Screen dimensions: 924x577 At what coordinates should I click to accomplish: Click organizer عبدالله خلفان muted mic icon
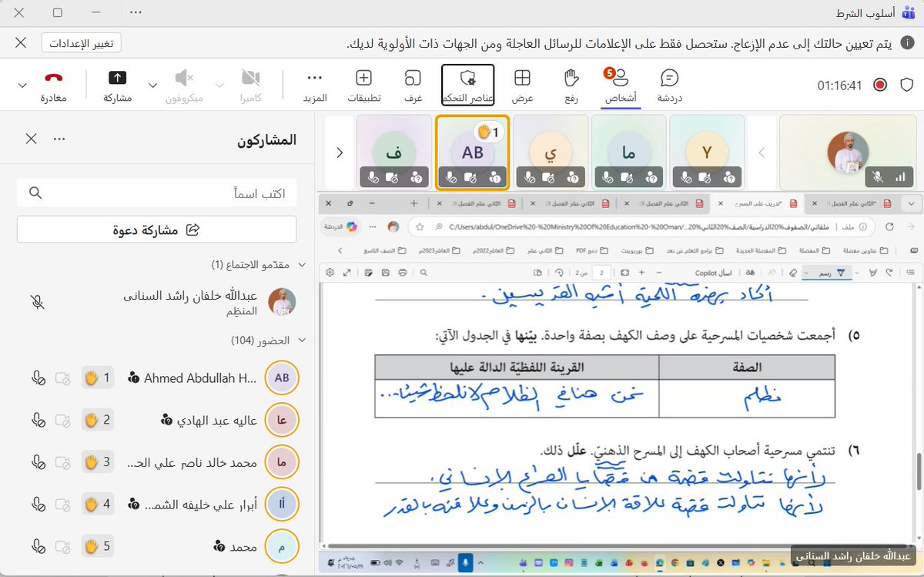point(37,302)
